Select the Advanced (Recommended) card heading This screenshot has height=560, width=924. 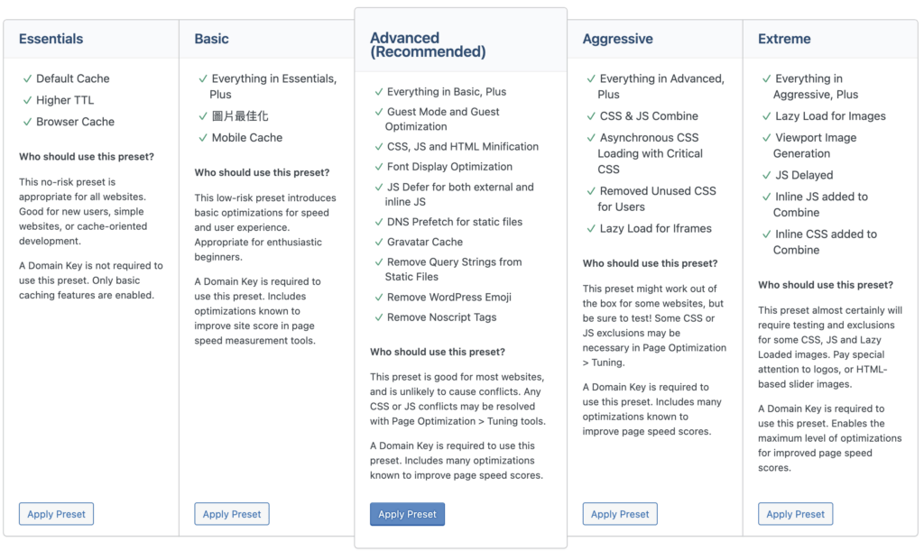pyautogui.click(x=428, y=45)
